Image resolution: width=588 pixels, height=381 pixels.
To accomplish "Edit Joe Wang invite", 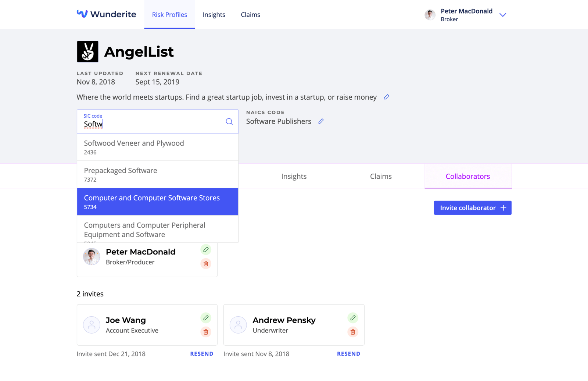I will [x=206, y=318].
